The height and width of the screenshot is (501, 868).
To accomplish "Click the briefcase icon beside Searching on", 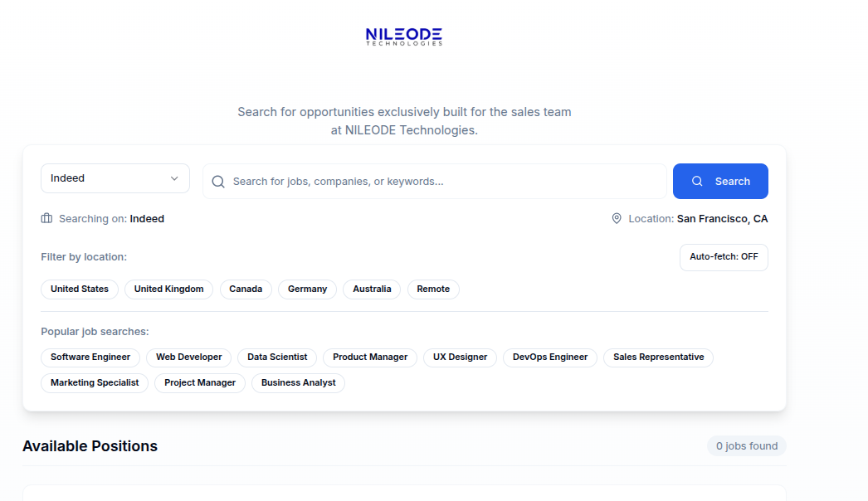I will (x=46, y=219).
